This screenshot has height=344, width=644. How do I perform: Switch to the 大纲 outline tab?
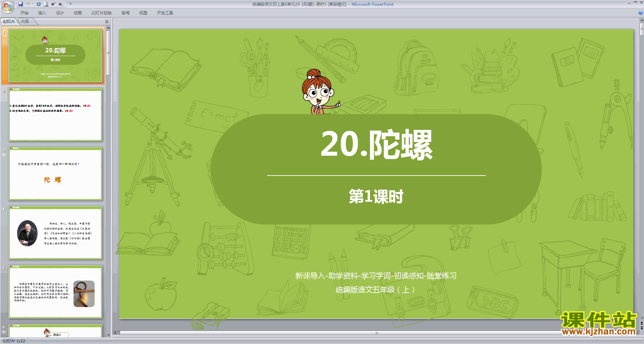[25, 21]
